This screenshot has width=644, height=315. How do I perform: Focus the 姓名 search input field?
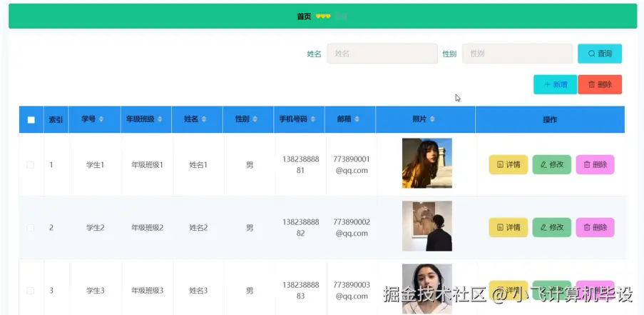(x=382, y=54)
